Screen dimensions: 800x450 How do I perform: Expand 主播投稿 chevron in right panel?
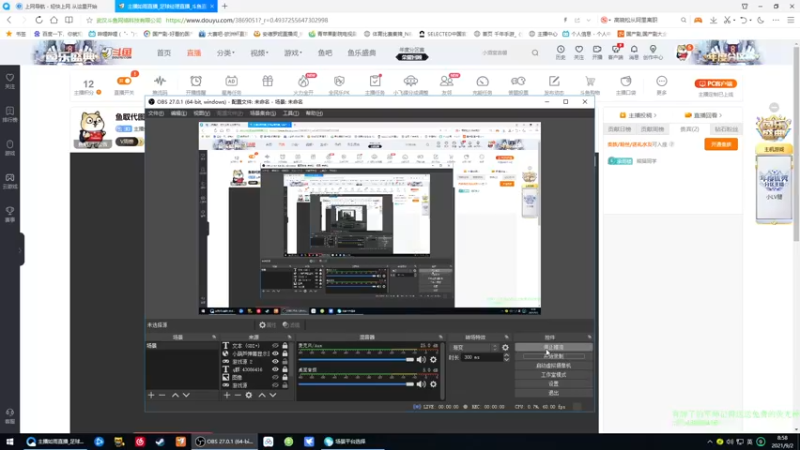655,115
